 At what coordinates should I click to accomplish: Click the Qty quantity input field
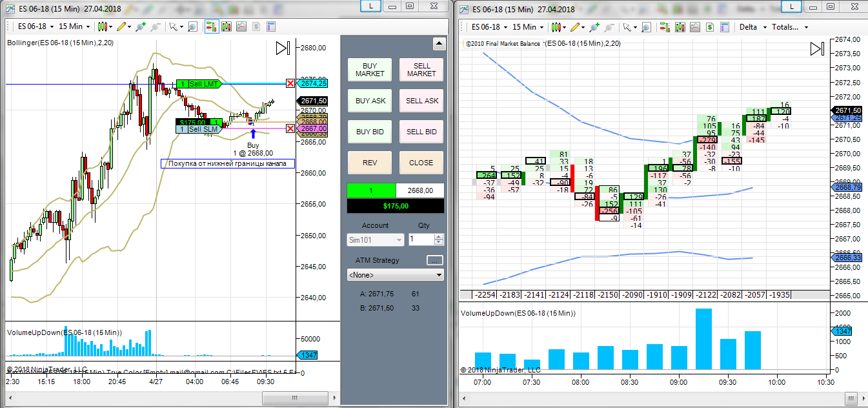pos(421,240)
